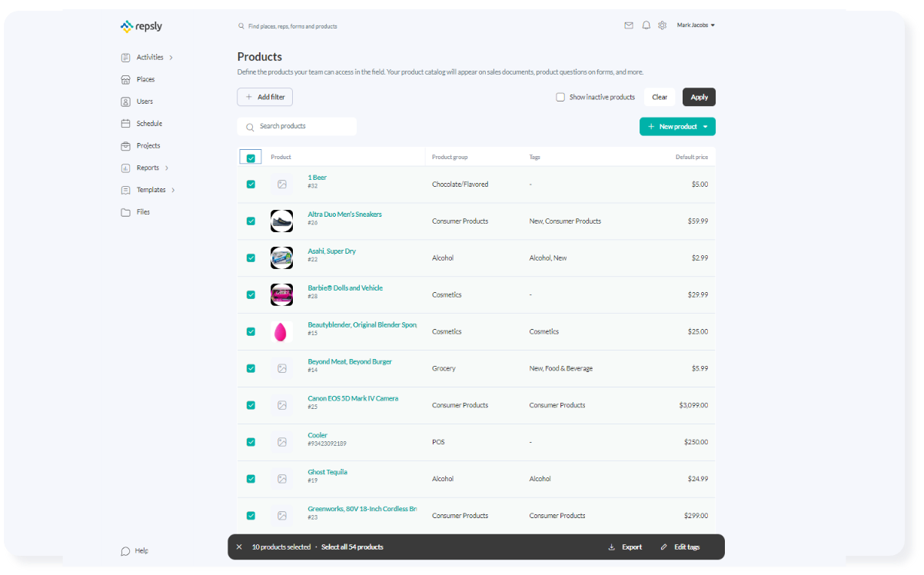Image resolution: width=924 pixels, height=575 pixels.
Task: Sort by the Default price column header
Action: coord(692,158)
